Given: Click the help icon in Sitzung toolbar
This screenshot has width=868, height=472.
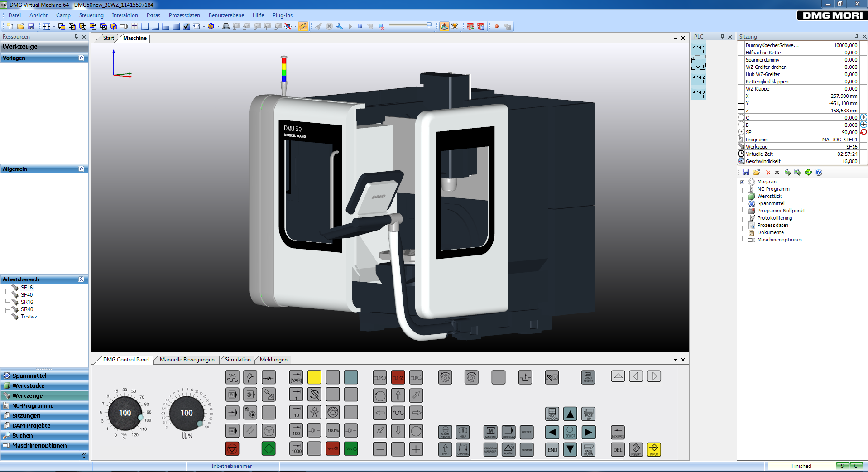Looking at the screenshot, I should [819, 172].
